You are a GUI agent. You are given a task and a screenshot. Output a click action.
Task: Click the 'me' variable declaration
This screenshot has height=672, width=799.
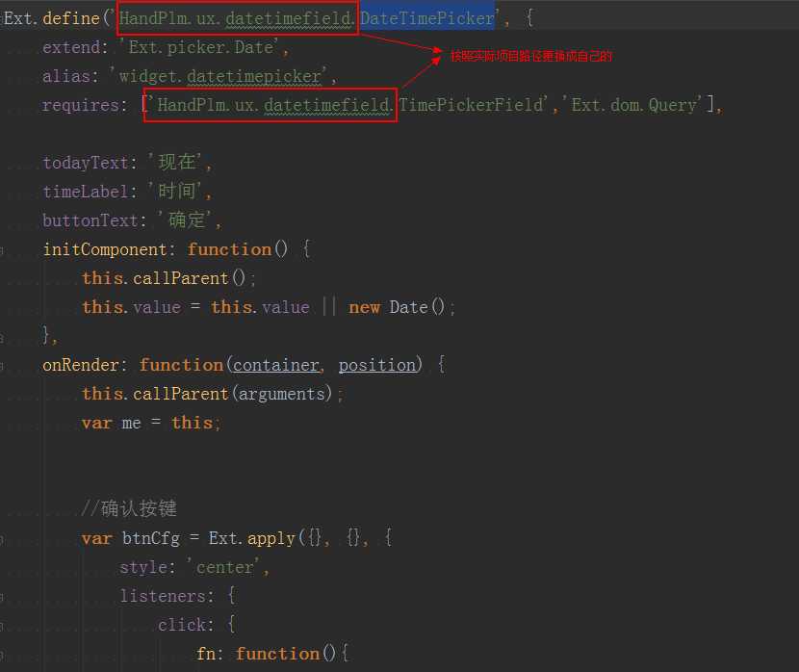[x=131, y=423]
